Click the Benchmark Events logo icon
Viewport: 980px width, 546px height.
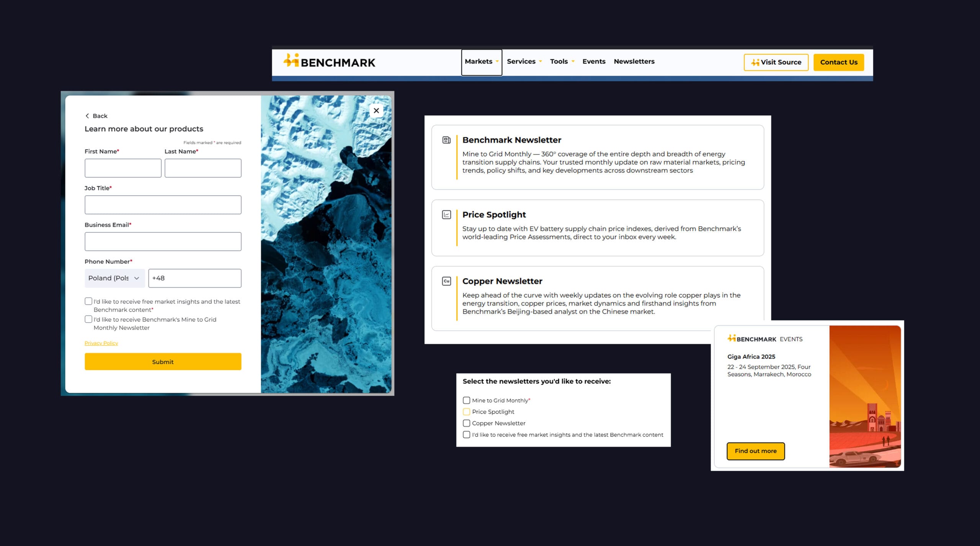point(732,338)
